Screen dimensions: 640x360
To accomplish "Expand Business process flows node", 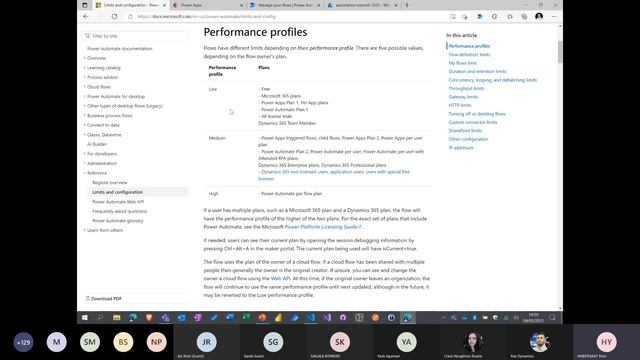I will click(x=84, y=116).
